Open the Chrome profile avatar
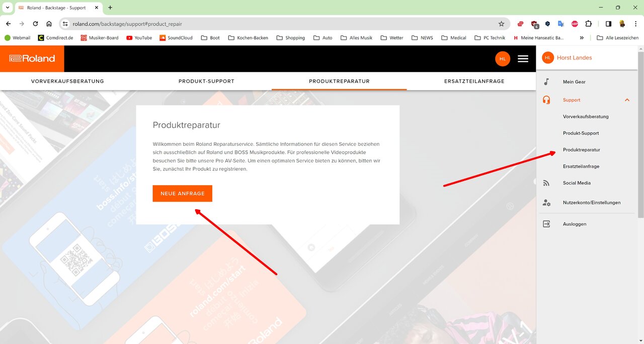Image resolution: width=644 pixels, height=344 pixels. [622, 24]
